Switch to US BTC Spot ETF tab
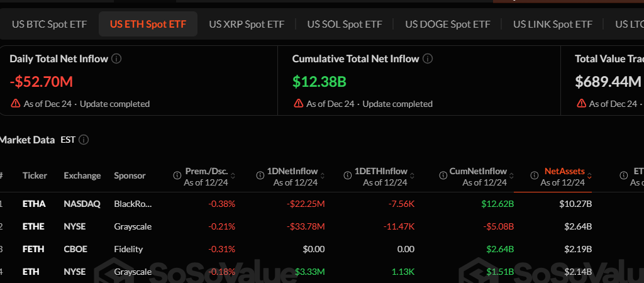644x283 pixels. [49, 25]
